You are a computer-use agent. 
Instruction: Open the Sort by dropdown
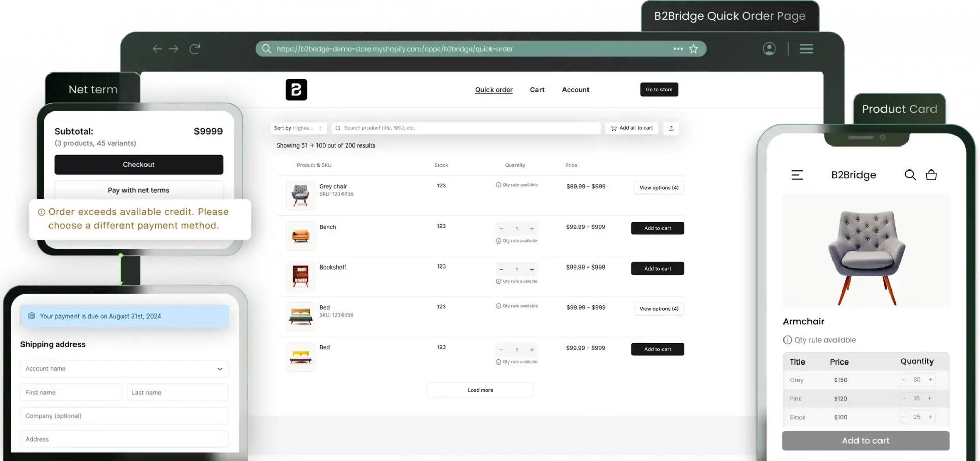(x=298, y=128)
